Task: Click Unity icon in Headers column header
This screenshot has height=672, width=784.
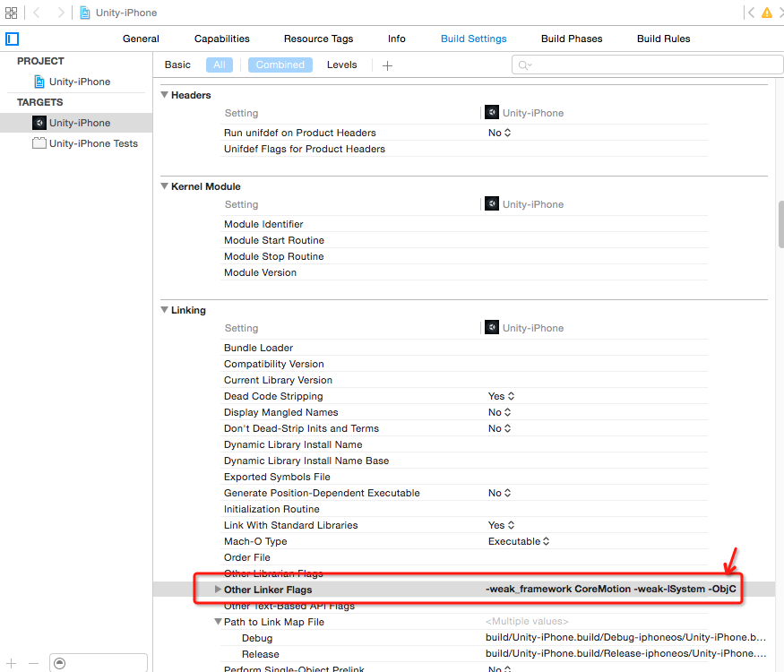Action: click(x=492, y=113)
